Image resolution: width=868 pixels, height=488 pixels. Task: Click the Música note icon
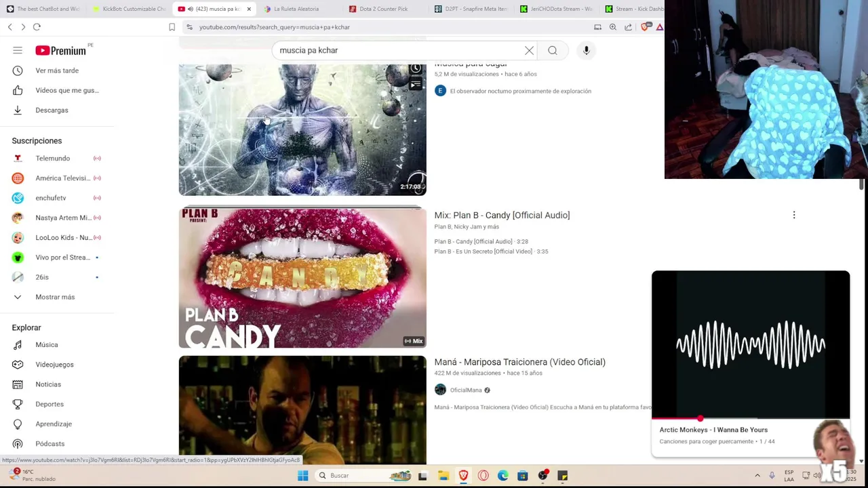[x=18, y=345]
